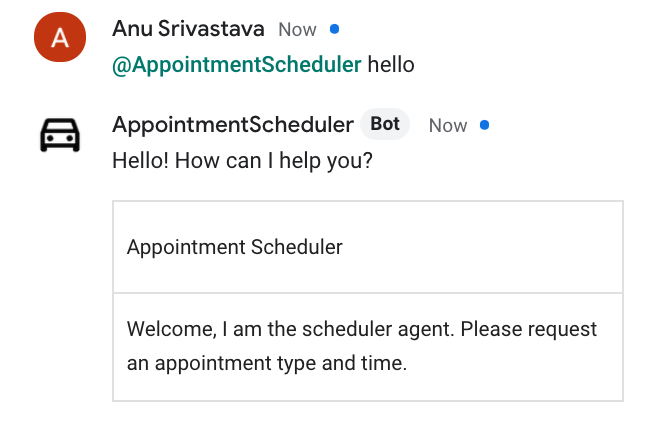Click the AppointmentScheduler car avatar icon
Viewport: 664px width, 428px height.
[x=59, y=134]
